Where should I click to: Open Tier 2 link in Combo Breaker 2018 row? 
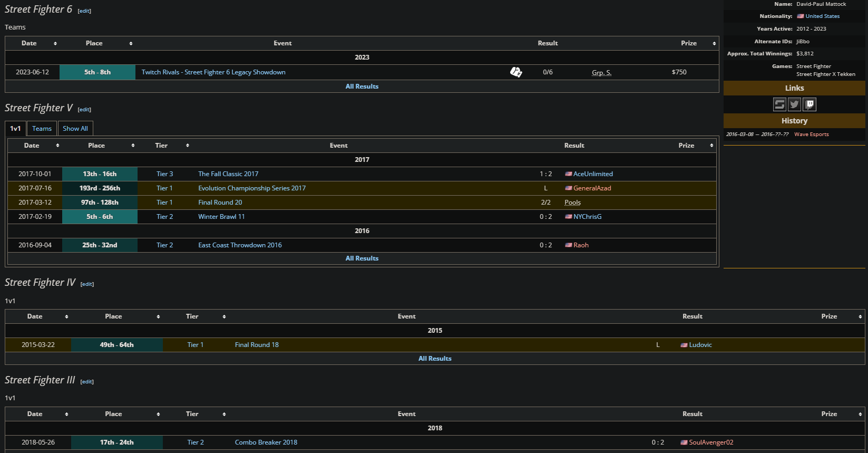click(x=196, y=442)
